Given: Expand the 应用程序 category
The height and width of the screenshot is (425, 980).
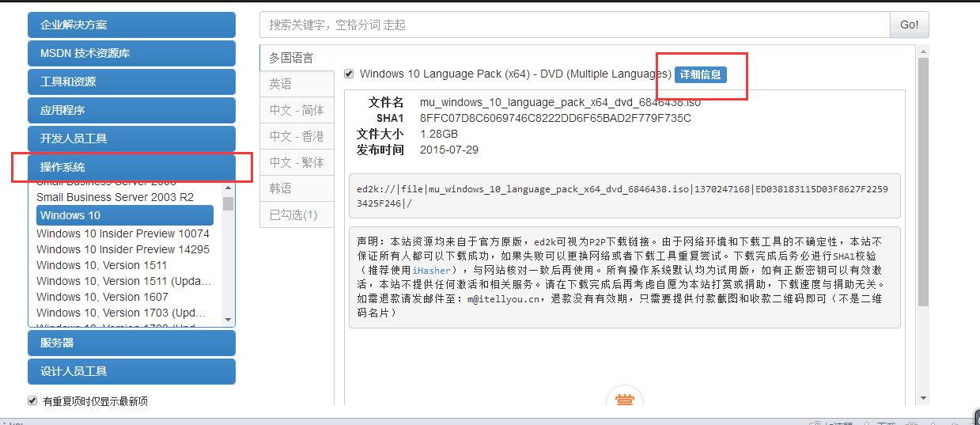Looking at the screenshot, I should point(131,110).
